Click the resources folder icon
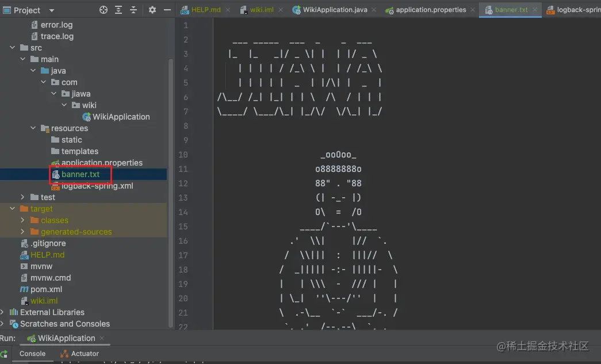This screenshot has width=601, height=364. pos(45,128)
